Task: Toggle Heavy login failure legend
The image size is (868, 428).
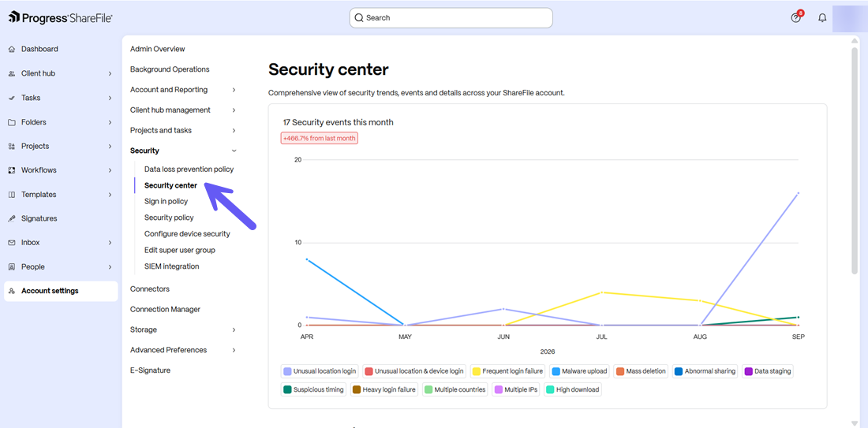Action: (384, 390)
